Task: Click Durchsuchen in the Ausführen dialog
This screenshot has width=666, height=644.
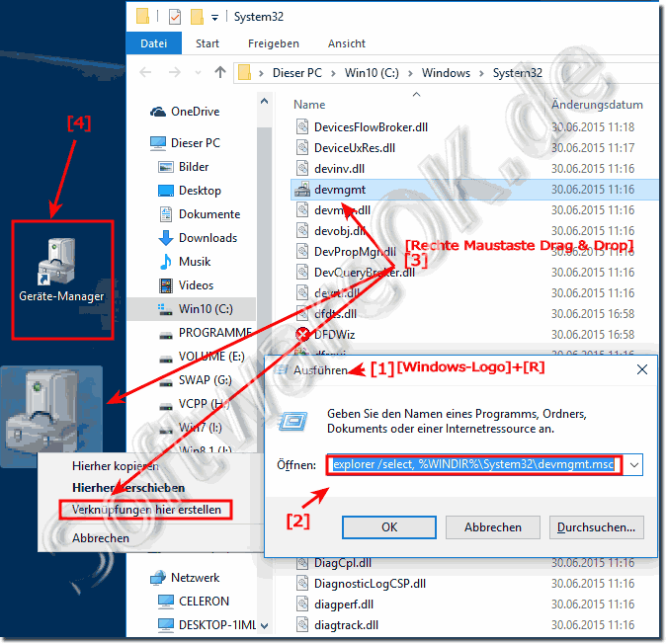Action: [597, 527]
